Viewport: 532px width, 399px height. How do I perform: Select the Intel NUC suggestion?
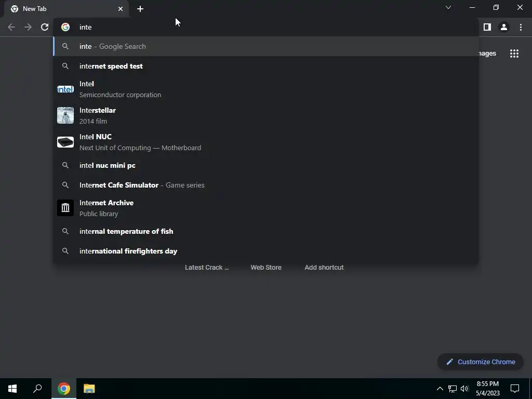266,142
